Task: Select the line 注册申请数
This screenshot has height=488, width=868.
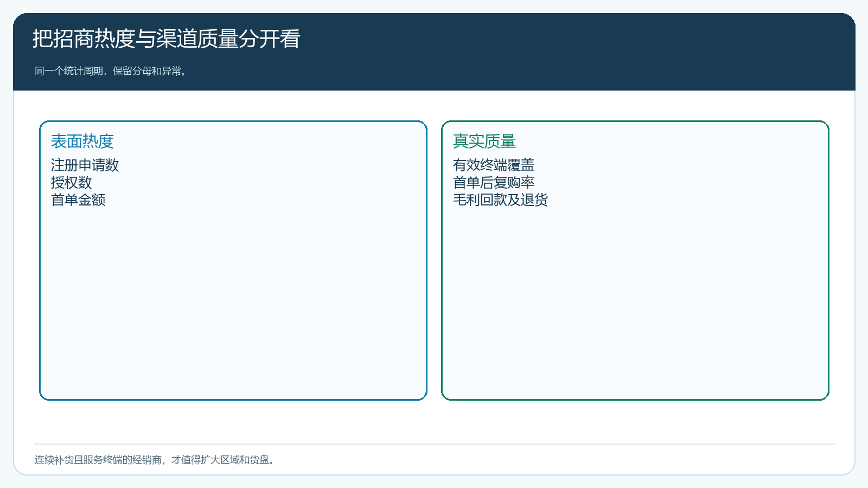Action: coord(85,165)
